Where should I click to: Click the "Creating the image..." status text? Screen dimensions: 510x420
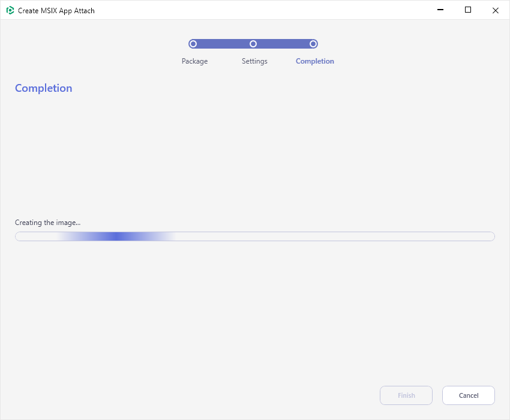pyautogui.click(x=48, y=223)
